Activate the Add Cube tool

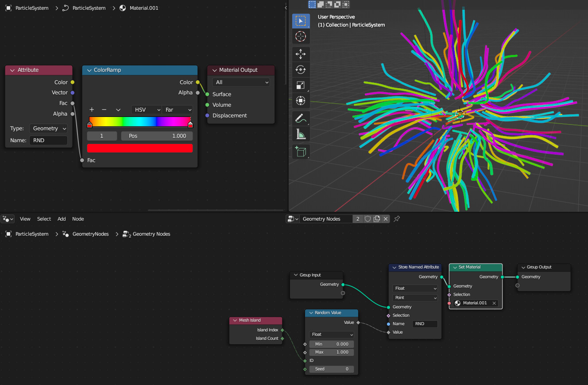pyautogui.click(x=301, y=152)
